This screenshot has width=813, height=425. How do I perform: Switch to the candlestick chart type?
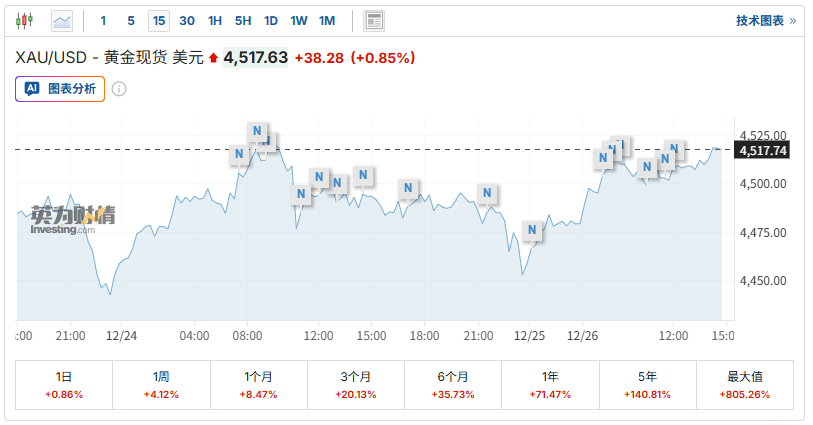24,20
